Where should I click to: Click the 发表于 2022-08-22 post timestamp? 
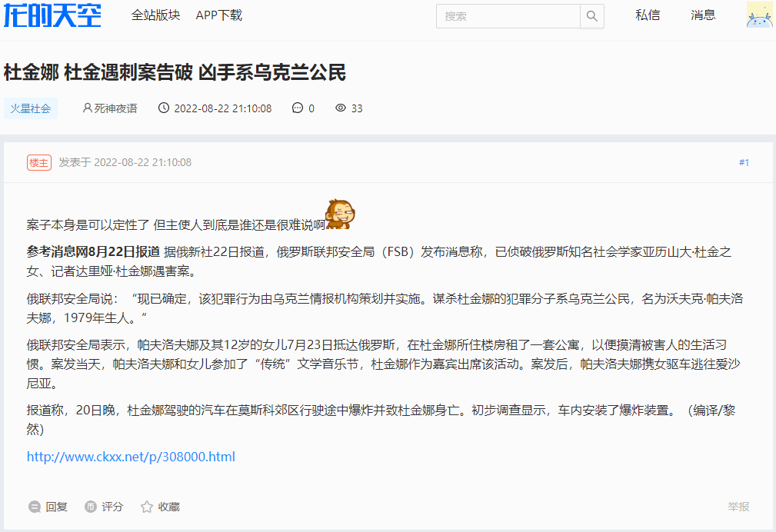(x=125, y=162)
